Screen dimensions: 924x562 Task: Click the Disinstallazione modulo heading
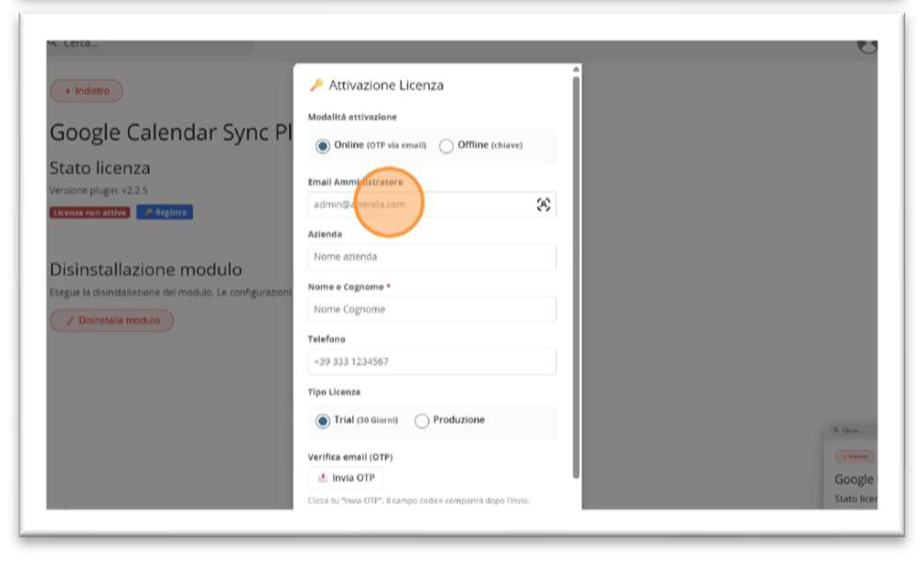(x=146, y=269)
